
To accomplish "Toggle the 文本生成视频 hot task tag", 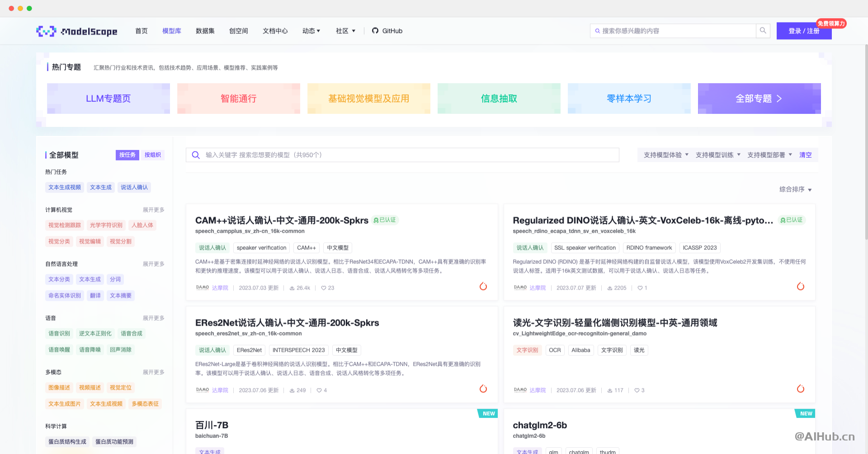I will coord(65,187).
